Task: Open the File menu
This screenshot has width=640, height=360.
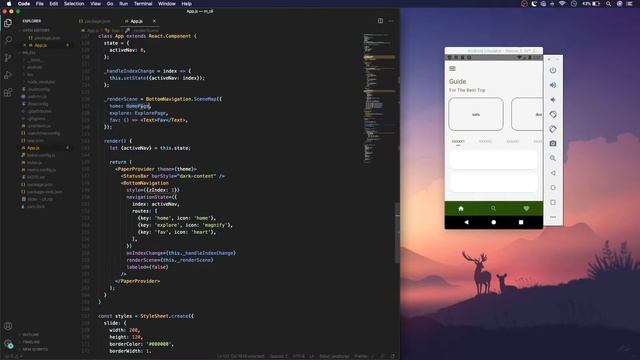Action: [x=40, y=4]
